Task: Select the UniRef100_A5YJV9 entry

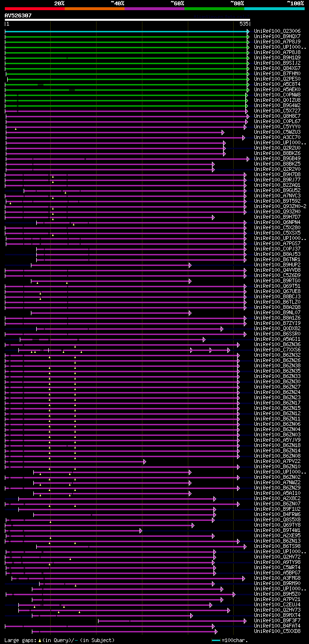Action: [277, 440]
